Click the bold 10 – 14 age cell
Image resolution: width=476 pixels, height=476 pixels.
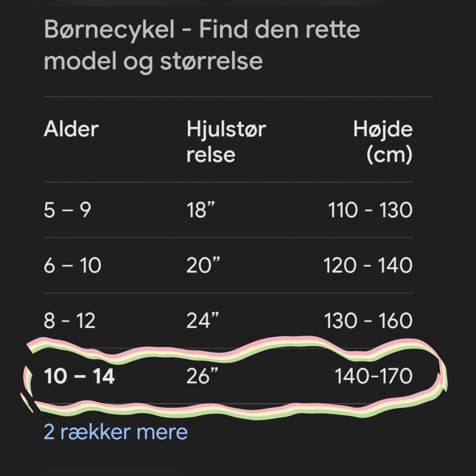[x=79, y=376]
